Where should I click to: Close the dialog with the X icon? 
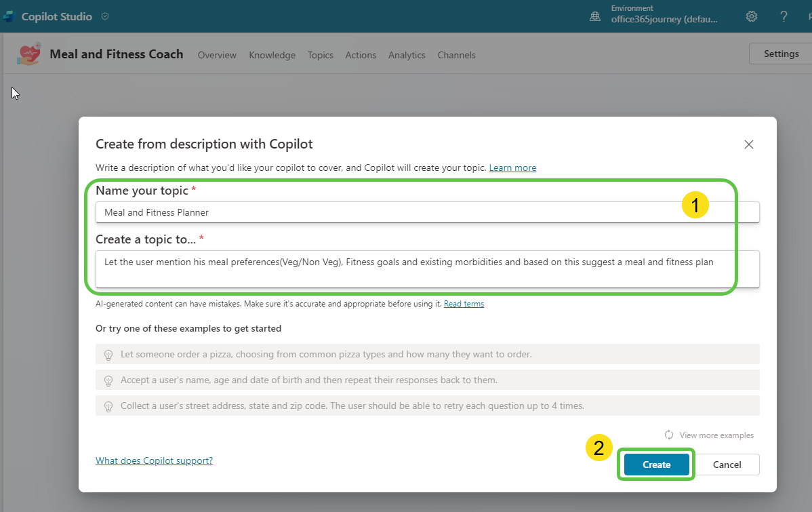pyautogui.click(x=749, y=144)
